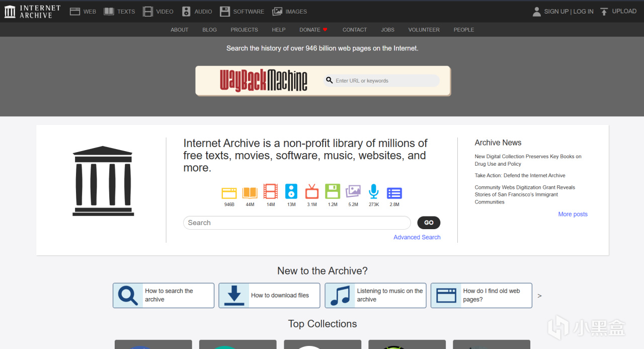Viewport: 644px width, 349px height.
Task: Open the Images icon in navbar
Action: pos(277,11)
